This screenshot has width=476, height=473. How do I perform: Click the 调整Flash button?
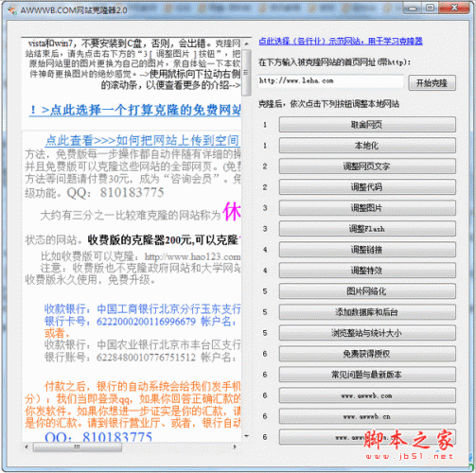(367, 229)
